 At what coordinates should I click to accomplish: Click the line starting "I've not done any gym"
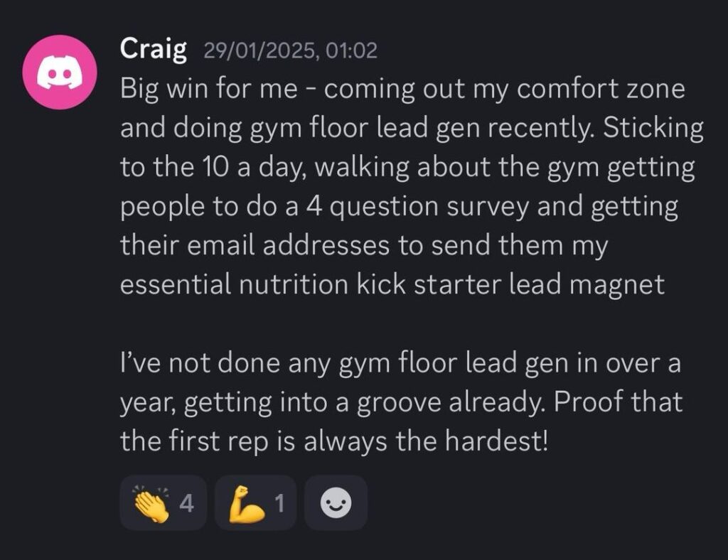pos(400,364)
